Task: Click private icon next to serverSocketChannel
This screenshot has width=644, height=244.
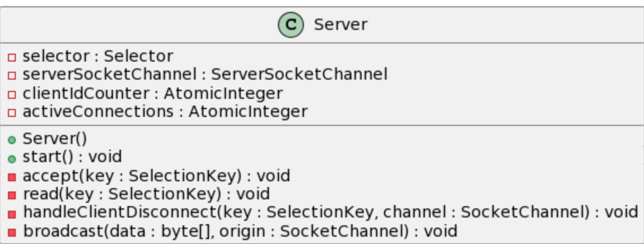Action: point(12,75)
